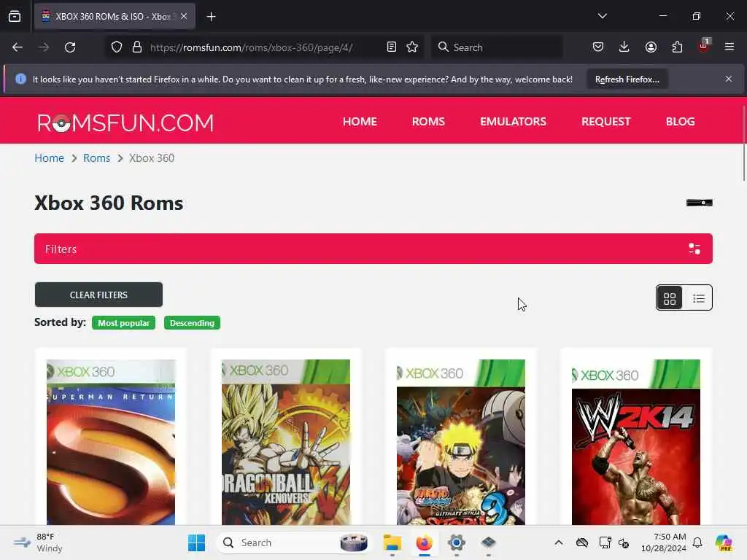Click the taskbar Search box
The image size is (747, 560).
pyautogui.click(x=293, y=542)
